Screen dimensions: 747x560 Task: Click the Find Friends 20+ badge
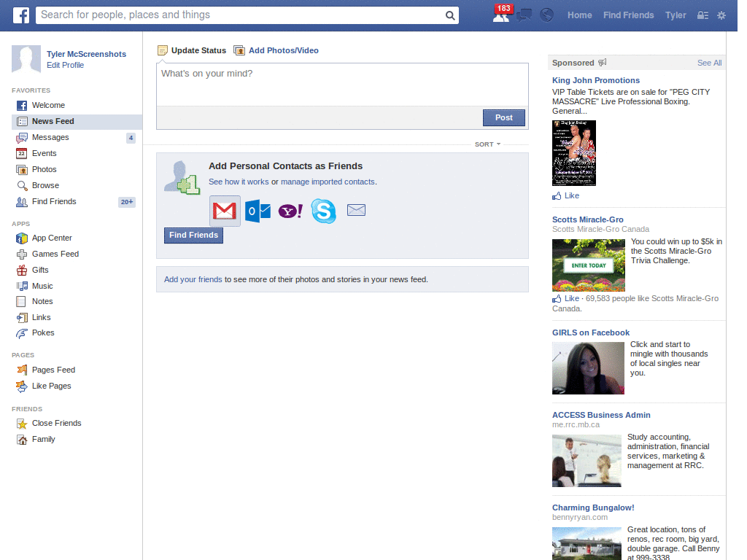point(126,202)
